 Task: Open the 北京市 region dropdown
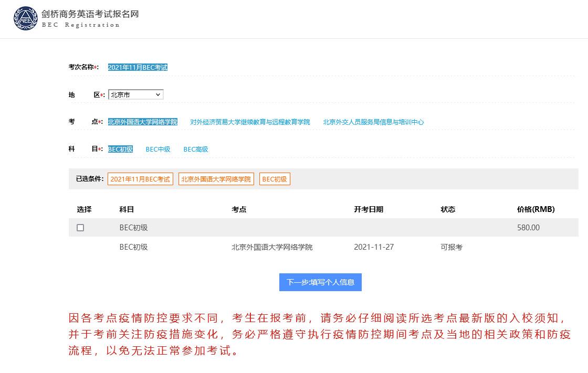coord(136,94)
